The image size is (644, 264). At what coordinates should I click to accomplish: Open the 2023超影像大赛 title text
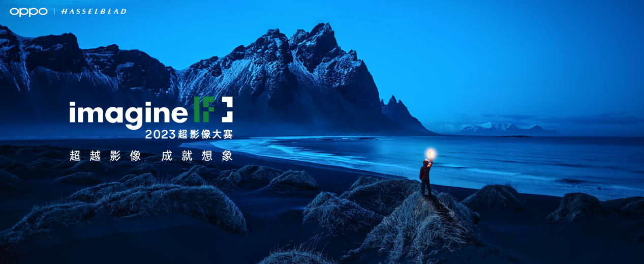189,134
